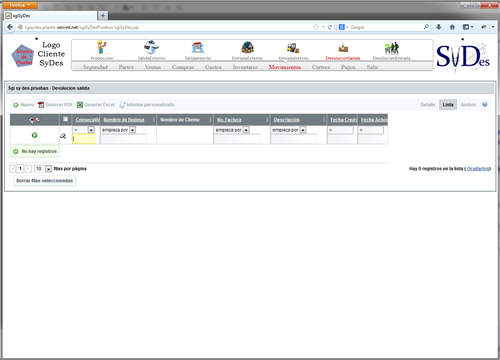Click Borrar filas seleccionadas button
Image resolution: width=500 pixels, height=360 pixels.
(45, 181)
